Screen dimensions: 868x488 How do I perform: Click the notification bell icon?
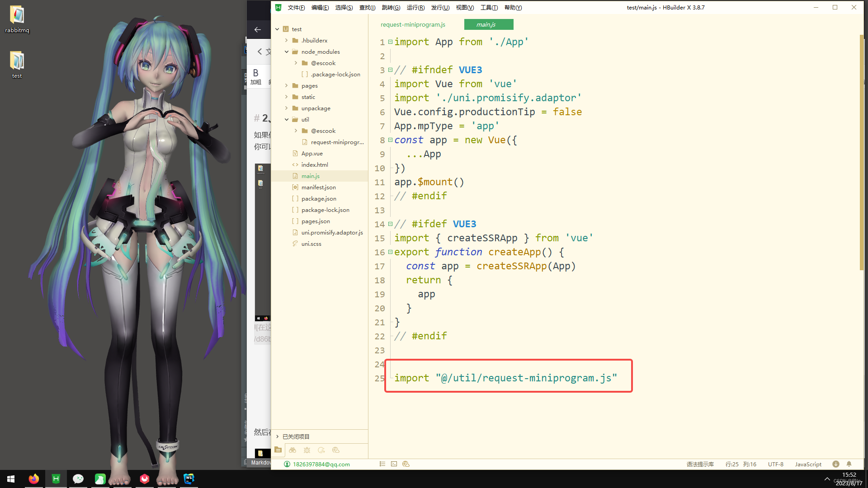(849, 464)
